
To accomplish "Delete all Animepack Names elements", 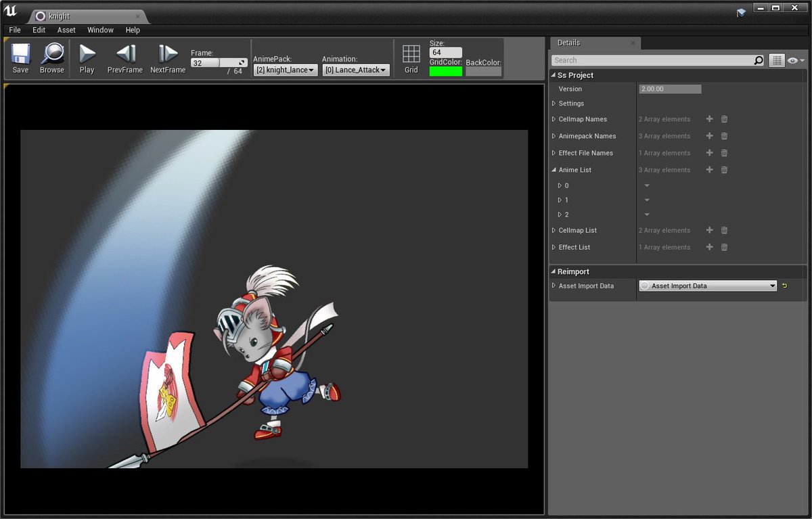I will coord(724,136).
